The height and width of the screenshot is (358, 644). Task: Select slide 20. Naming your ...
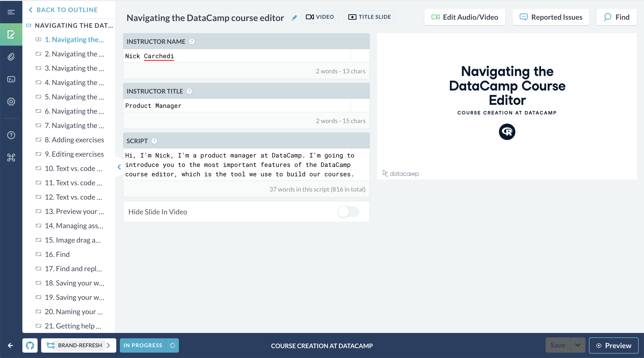(74, 311)
